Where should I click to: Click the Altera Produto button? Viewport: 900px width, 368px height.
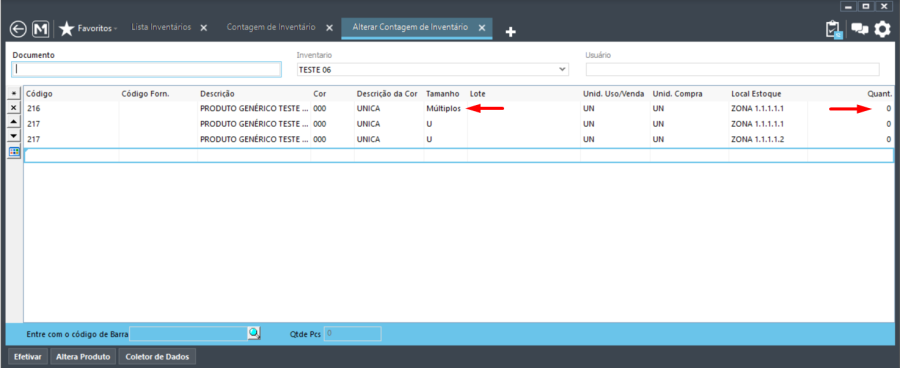click(83, 357)
